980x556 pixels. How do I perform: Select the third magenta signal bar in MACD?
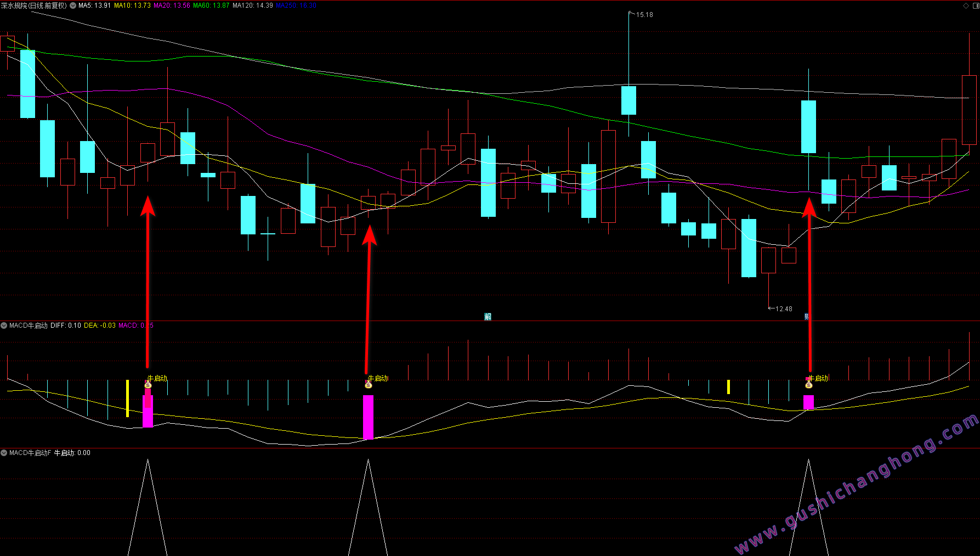809,402
